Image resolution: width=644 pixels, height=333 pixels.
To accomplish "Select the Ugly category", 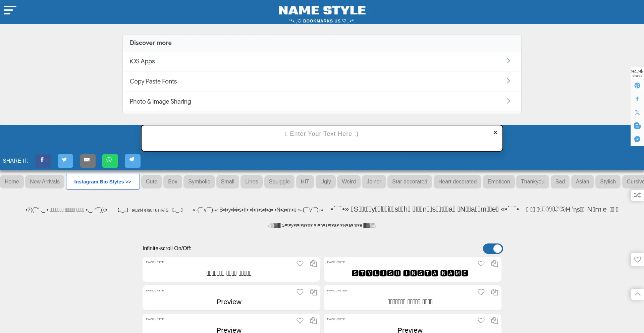I will [325, 182].
